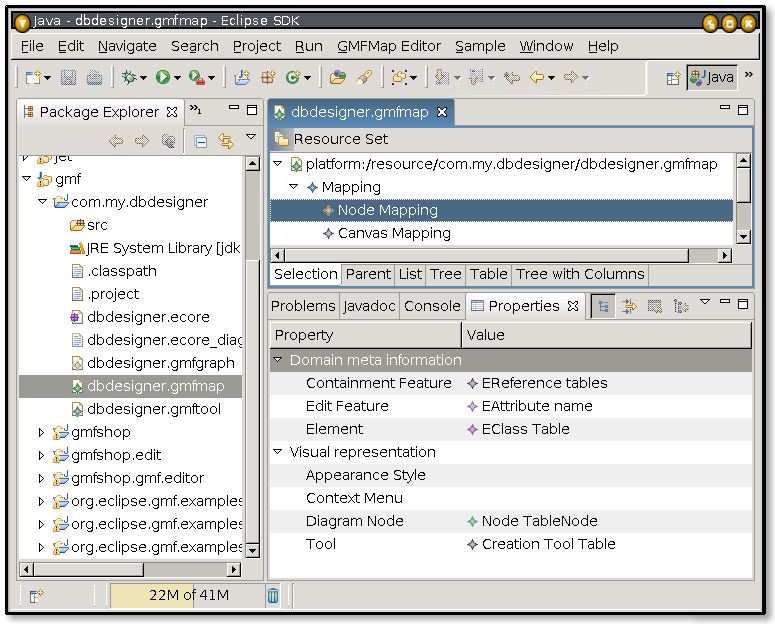Collapse the Mapping tree node
The image size is (775, 624).
click(294, 187)
